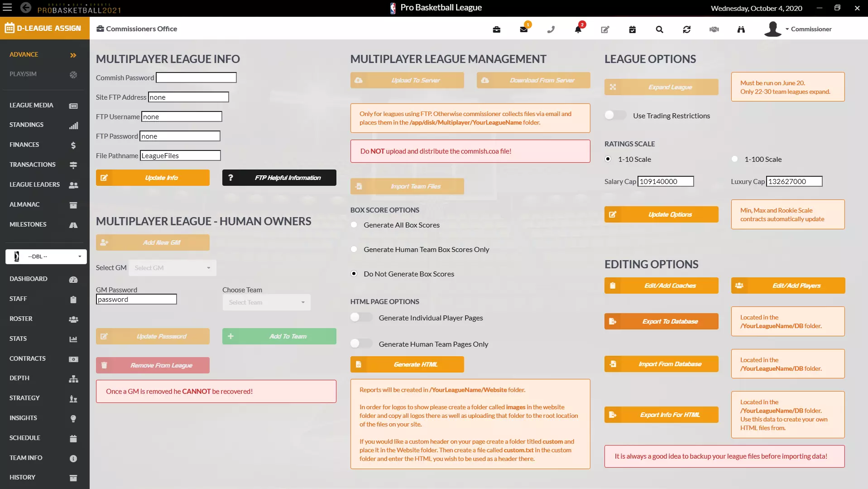The image size is (868, 489).
Task: Open League Media from the sidebar
Action: point(44,105)
